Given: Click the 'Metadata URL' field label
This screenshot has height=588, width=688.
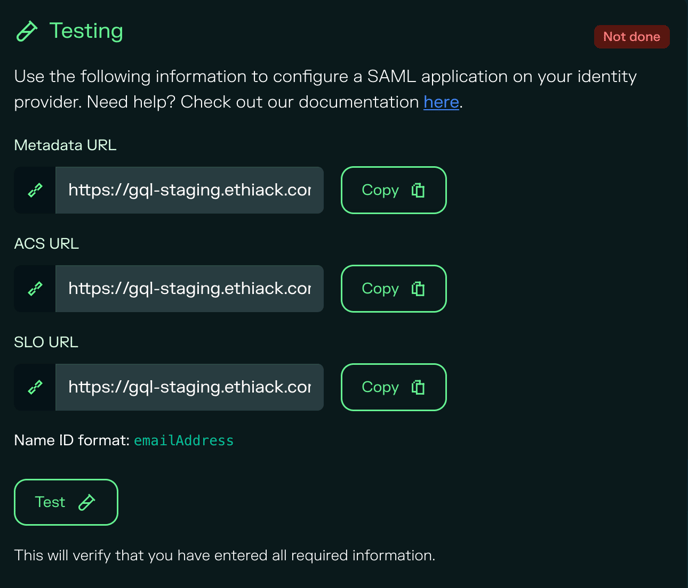Looking at the screenshot, I should point(65,145).
